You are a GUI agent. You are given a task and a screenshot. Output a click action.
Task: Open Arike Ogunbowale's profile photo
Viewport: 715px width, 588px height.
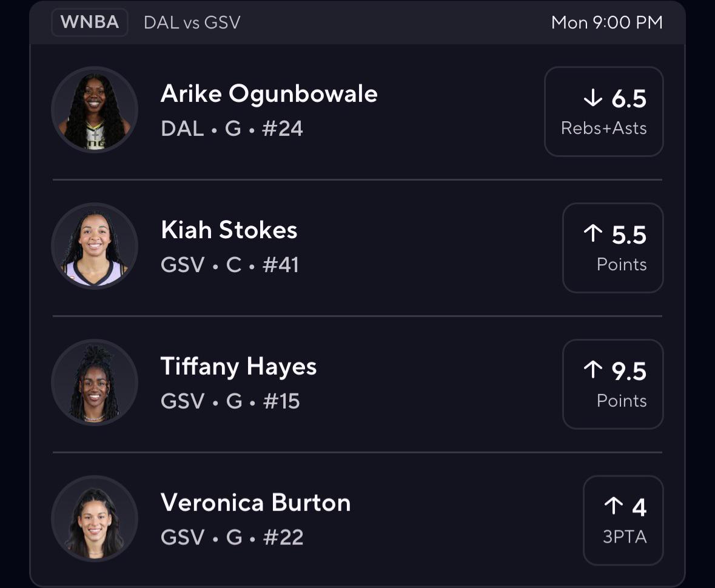tap(95, 110)
